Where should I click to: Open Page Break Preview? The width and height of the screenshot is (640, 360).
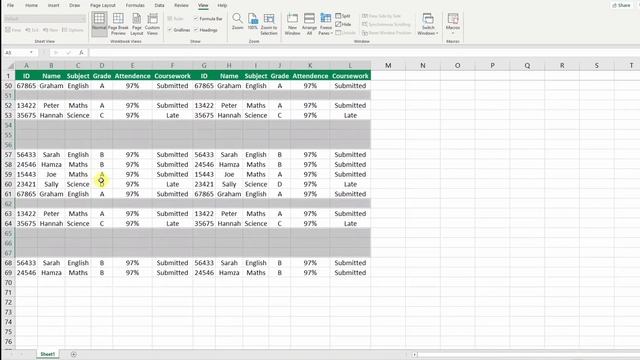click(x=118, y=24)
